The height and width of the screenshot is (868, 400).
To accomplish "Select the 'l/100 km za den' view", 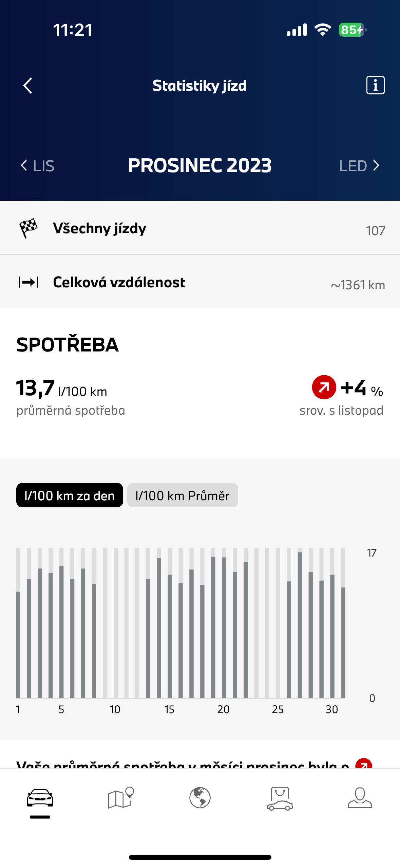I will point(70,495).
